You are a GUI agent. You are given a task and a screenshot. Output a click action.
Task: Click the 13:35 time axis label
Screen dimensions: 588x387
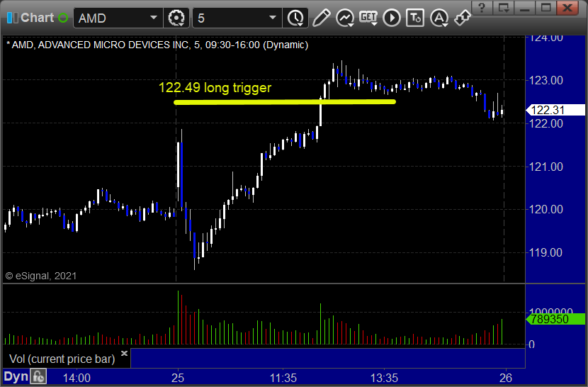click(384, 378)
